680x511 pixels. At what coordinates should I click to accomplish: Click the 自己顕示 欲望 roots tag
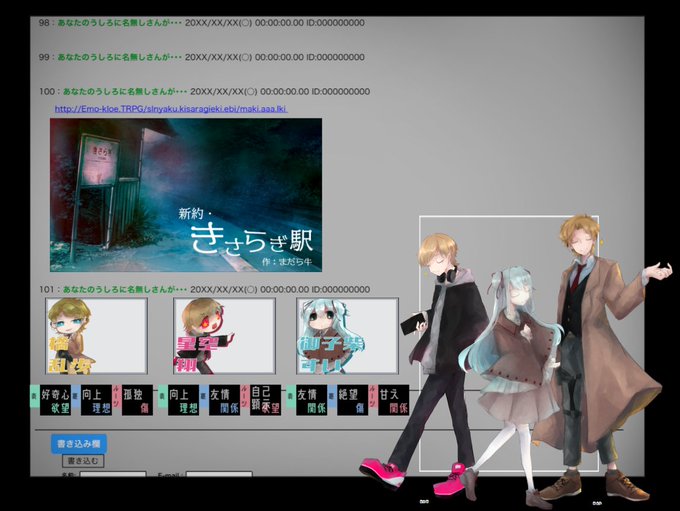(x=265, y=400)
